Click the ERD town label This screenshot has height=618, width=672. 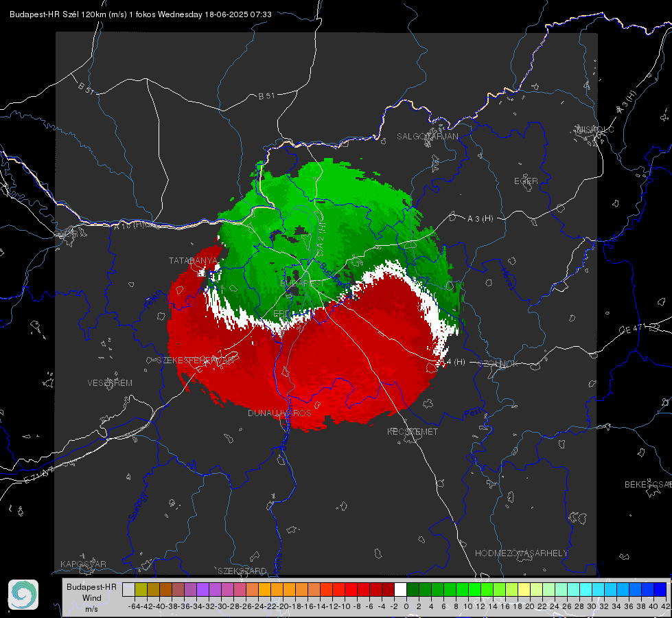(281, 314)
